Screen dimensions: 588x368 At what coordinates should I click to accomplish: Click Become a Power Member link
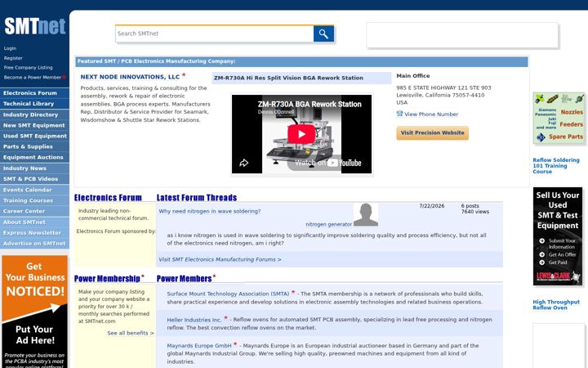pyautogui.click(x=33, y=78)
